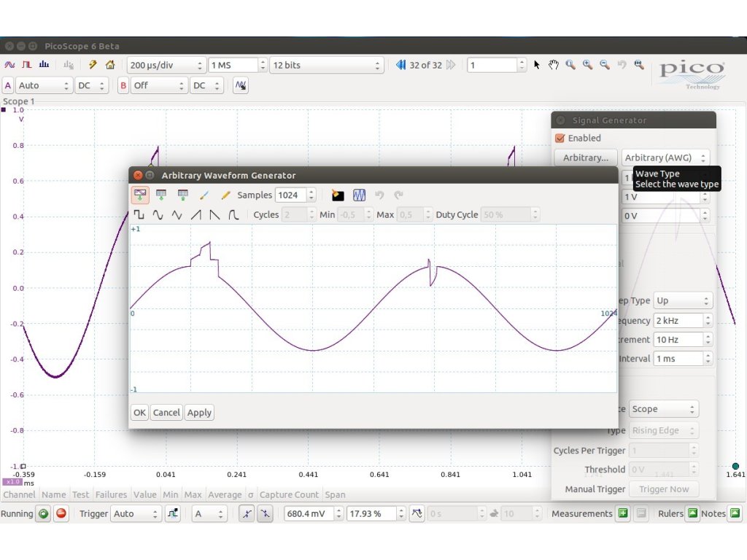Open Arbitrary (AWG) wave type dropdown

click(665, 157)
